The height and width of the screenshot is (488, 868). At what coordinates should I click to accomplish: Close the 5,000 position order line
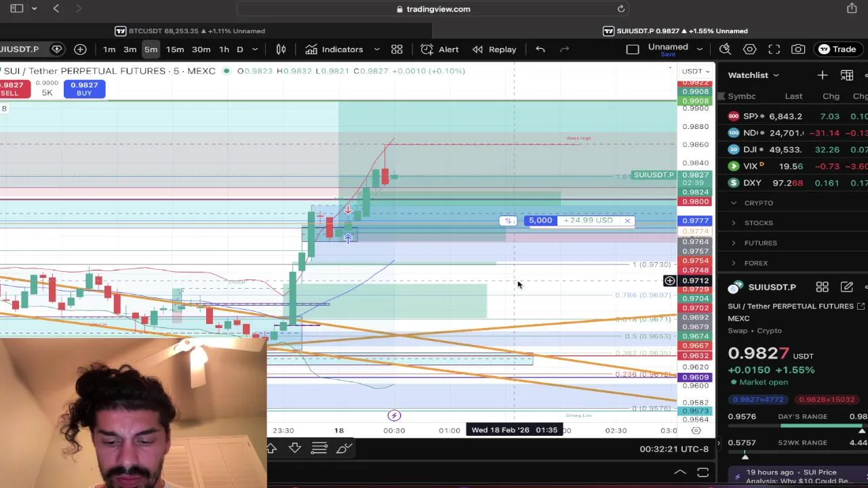coord(627,221)
